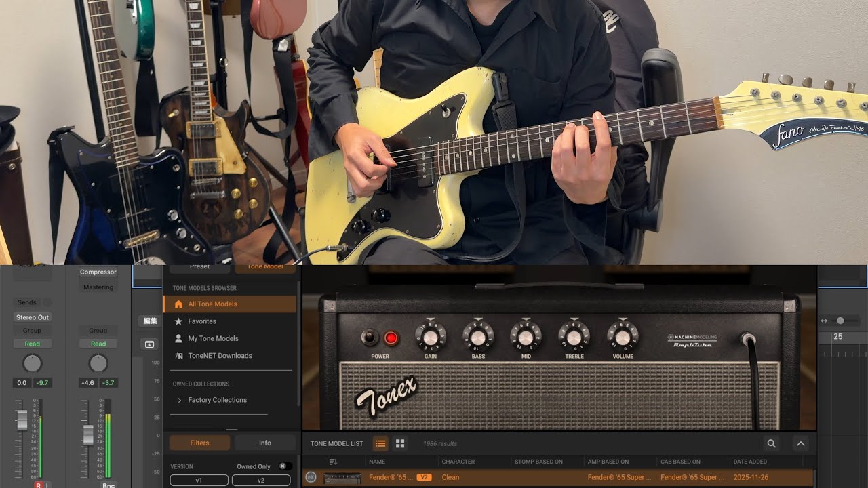Click the Mastering plugin slot
The height and width of the screenshot is (488, 868).
(x=98, y=287)
